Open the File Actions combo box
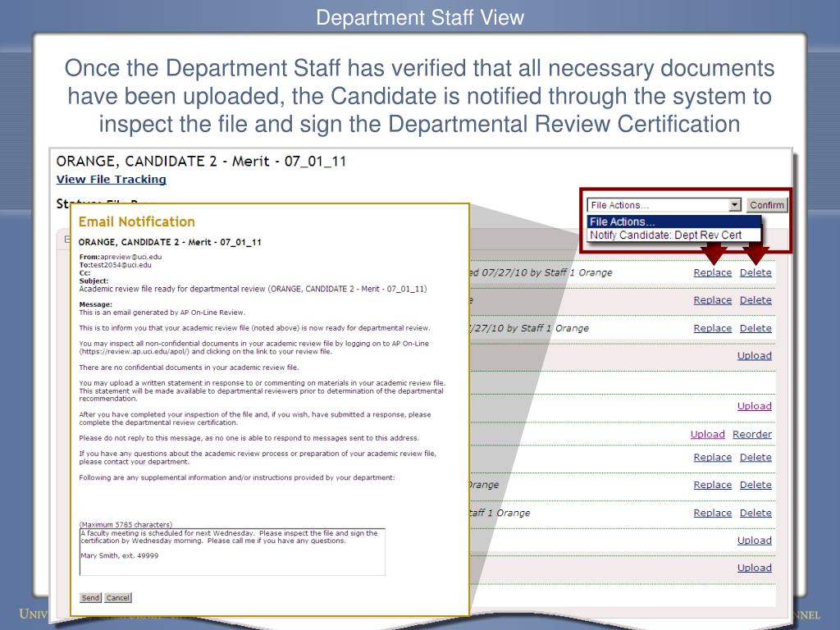Viewport: 840px width, 630px height. 664,205
